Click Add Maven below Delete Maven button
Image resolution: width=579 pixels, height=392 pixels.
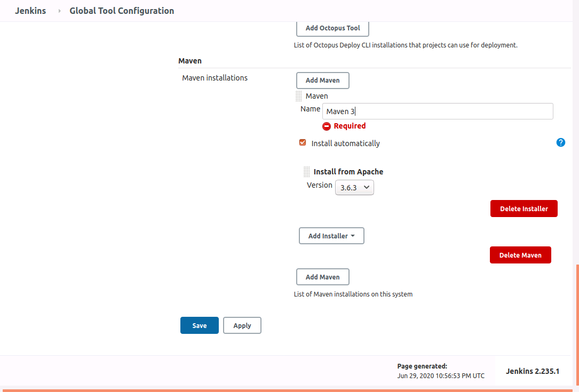322,277
